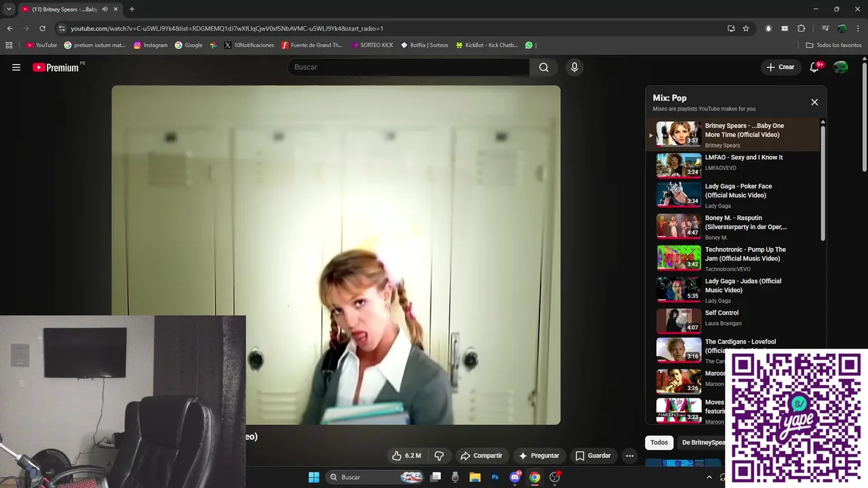Open the YouTube hamburger guide menu
The width and height of the screenshot is (868, 488).
pos(16,67)
